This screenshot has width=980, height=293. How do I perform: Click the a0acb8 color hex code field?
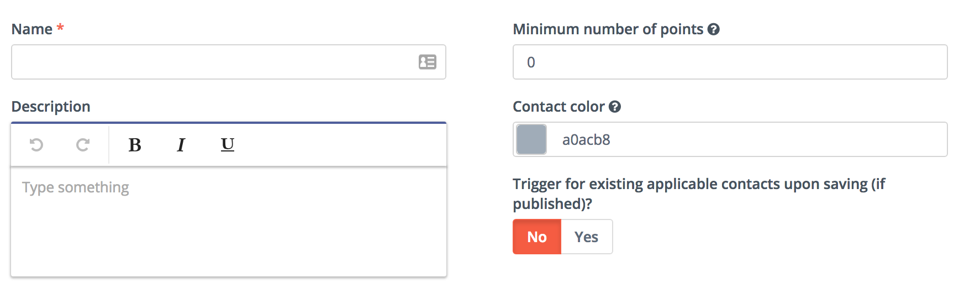point(747,139)
